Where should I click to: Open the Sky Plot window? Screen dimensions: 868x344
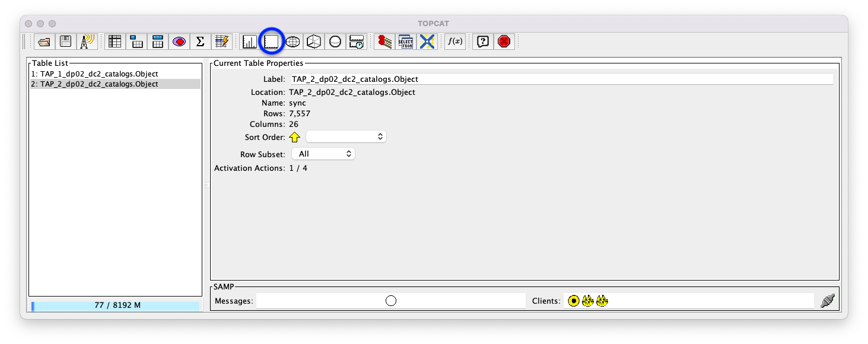pyautogui.click(x=292, y=41)
